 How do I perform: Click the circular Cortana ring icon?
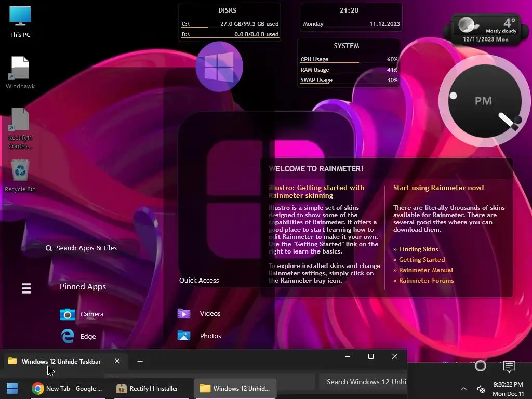(x=481, y=366)
